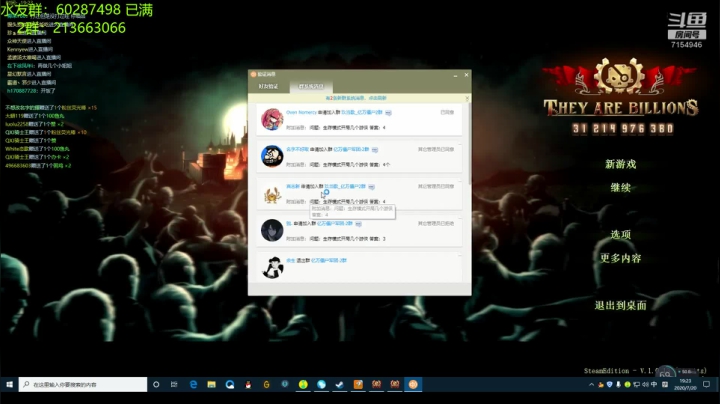Open group link in the 退出群 notice

tap(329, 260)
